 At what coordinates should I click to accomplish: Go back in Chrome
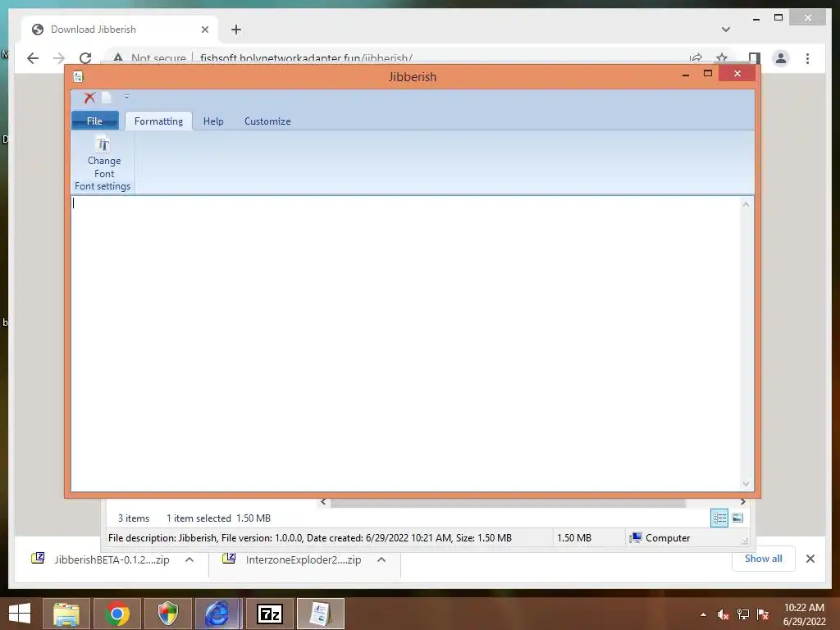coord(33,58)
